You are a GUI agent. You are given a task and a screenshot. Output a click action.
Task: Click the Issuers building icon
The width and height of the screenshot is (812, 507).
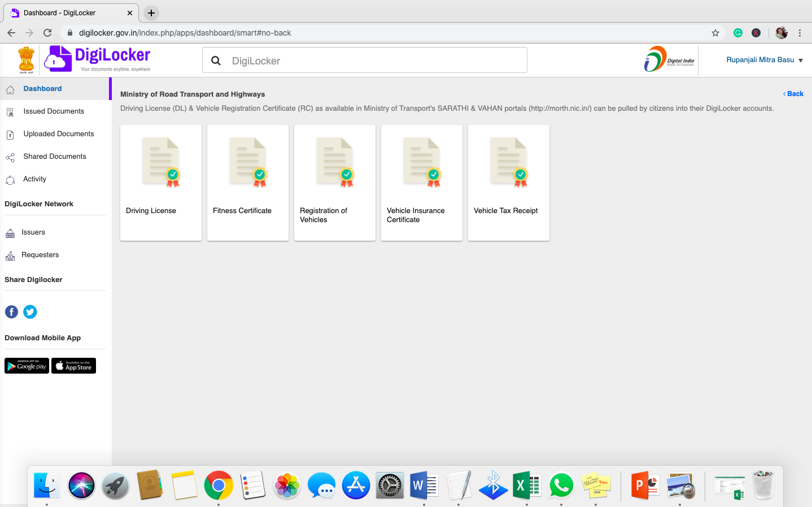[10, 233]
